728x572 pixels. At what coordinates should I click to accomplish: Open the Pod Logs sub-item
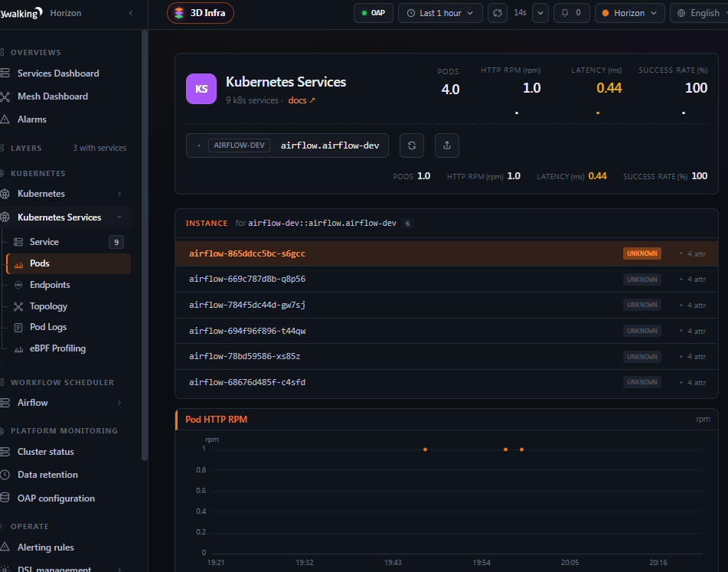tap(47, 327)
